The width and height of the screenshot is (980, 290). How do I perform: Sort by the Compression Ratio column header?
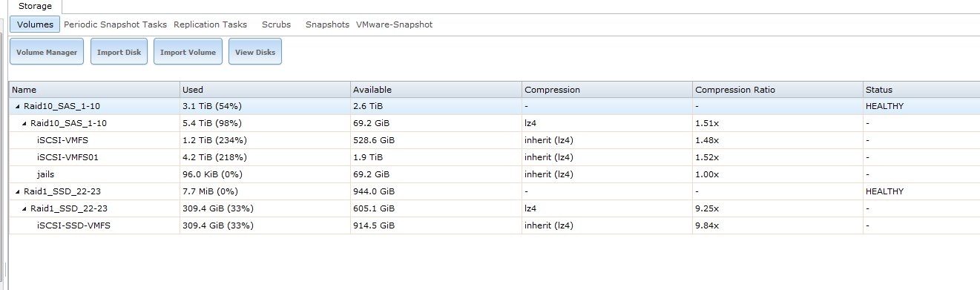point(777,90)
